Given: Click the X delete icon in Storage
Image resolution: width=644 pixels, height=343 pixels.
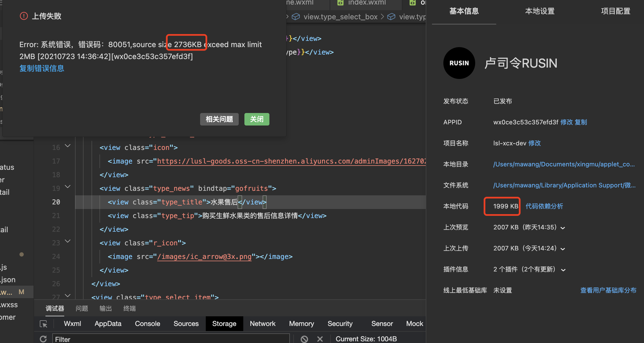Looking at the screenshot, I should coord(320,339).
